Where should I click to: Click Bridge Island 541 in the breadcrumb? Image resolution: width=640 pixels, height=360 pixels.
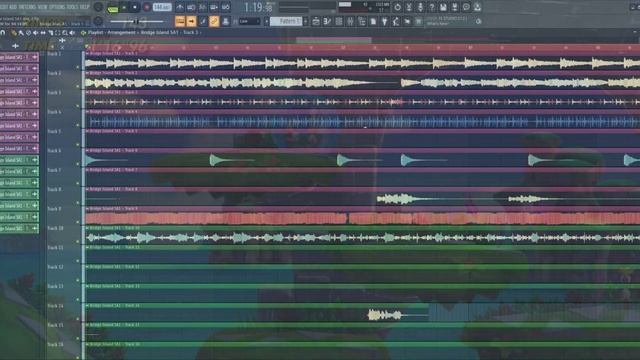click(160, 32)
